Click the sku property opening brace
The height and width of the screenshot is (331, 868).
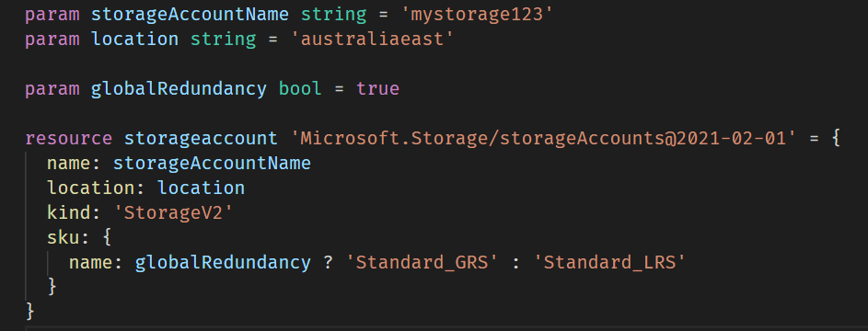108,237
